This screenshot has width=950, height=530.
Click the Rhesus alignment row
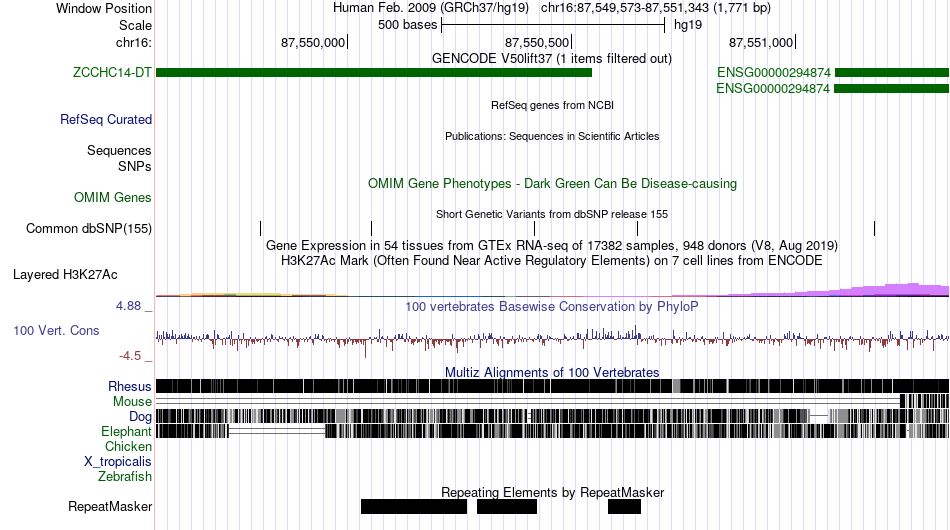pyautogui.click(x=553, y=386)
